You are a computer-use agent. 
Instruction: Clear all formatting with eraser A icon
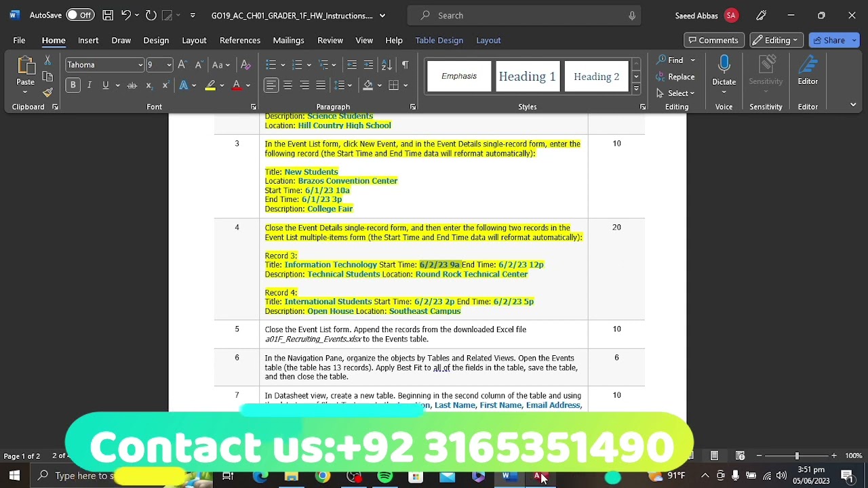tap(245, 65)
